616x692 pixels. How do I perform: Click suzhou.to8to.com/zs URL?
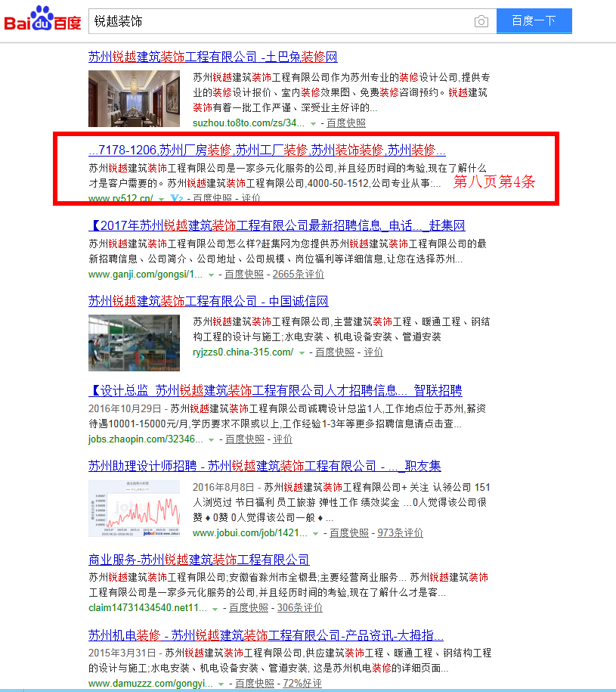pyautogui.click(x=249, y=123)
